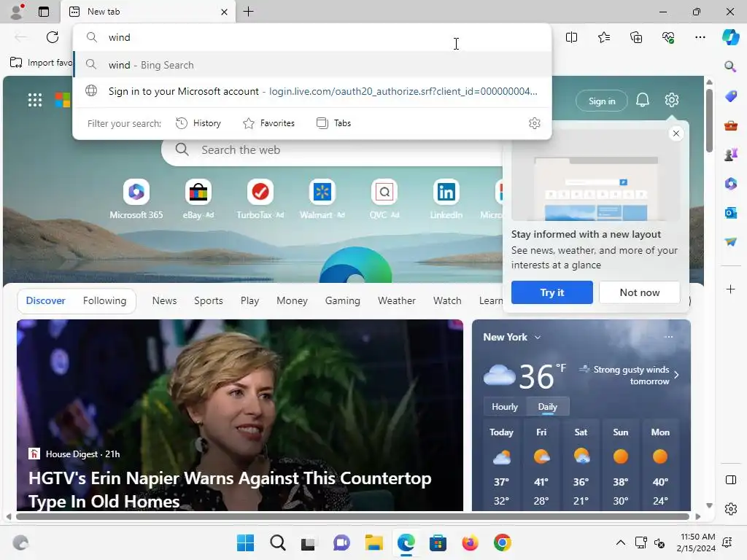Click the address bar text wind
747x560 pixels.
[x=119, y=37]
